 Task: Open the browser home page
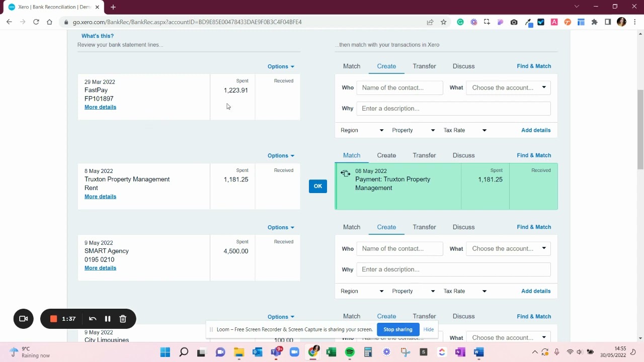49,22
